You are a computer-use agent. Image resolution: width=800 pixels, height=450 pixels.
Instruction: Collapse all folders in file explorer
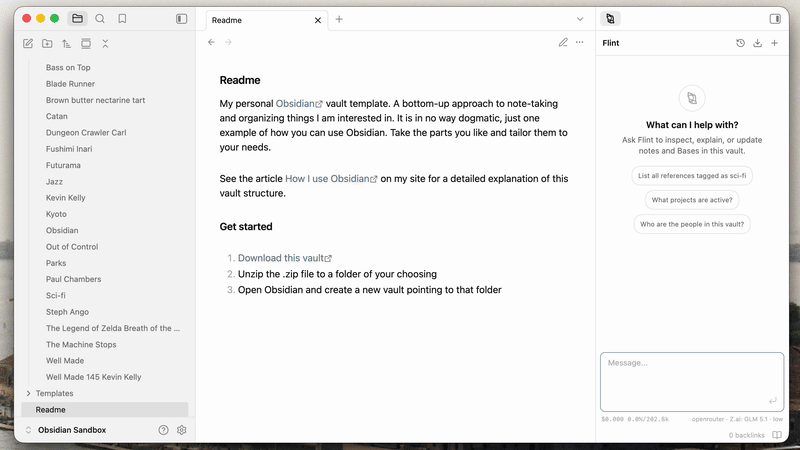105,44
